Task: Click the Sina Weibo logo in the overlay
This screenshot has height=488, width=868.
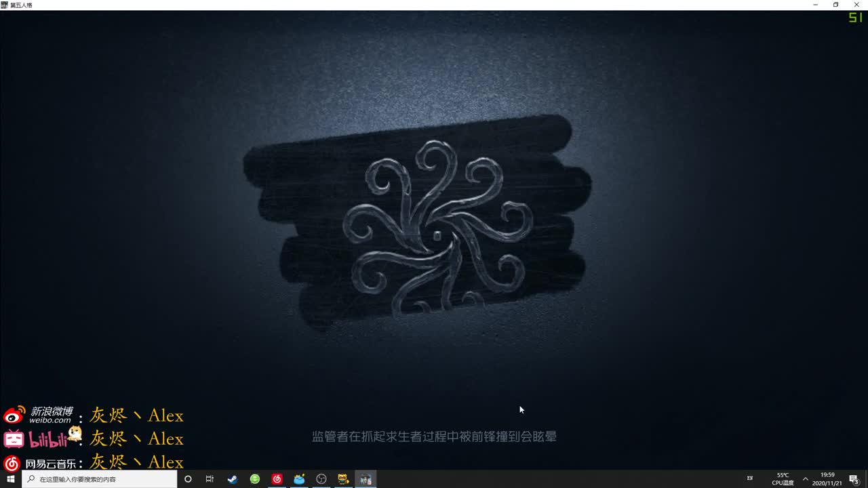Action: tap(12, 415)
